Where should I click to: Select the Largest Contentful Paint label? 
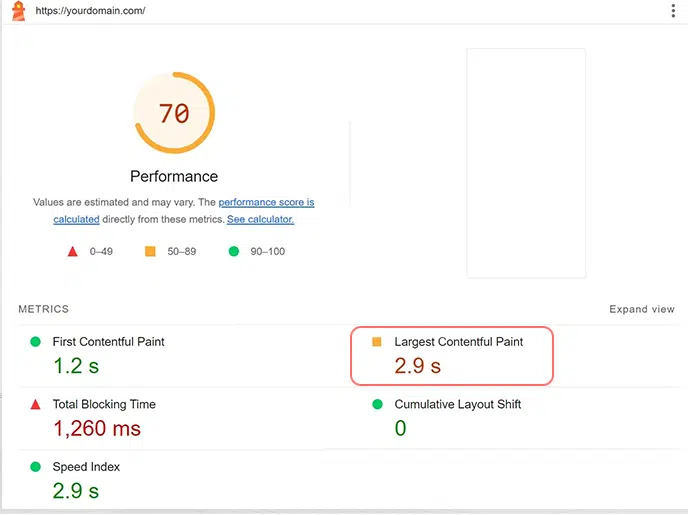[x=459, y=342]
